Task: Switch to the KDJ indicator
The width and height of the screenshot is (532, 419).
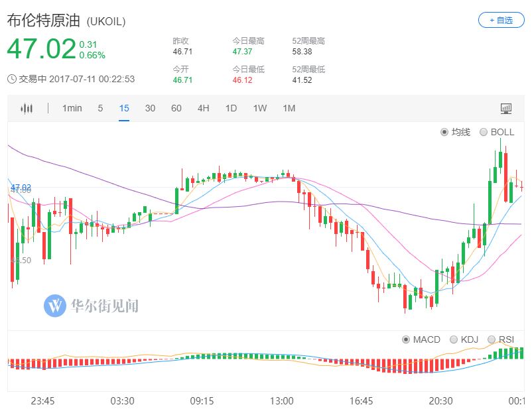Action: click(454, 339)
